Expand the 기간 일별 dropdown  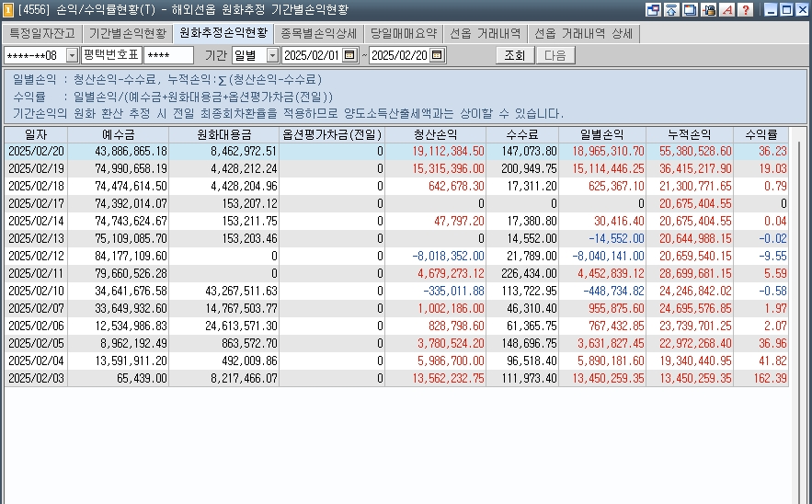click(x=272, y=55)
